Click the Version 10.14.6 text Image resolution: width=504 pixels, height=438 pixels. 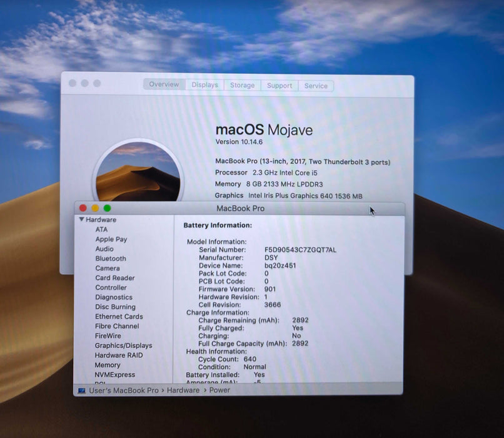[x=239, y=142]
